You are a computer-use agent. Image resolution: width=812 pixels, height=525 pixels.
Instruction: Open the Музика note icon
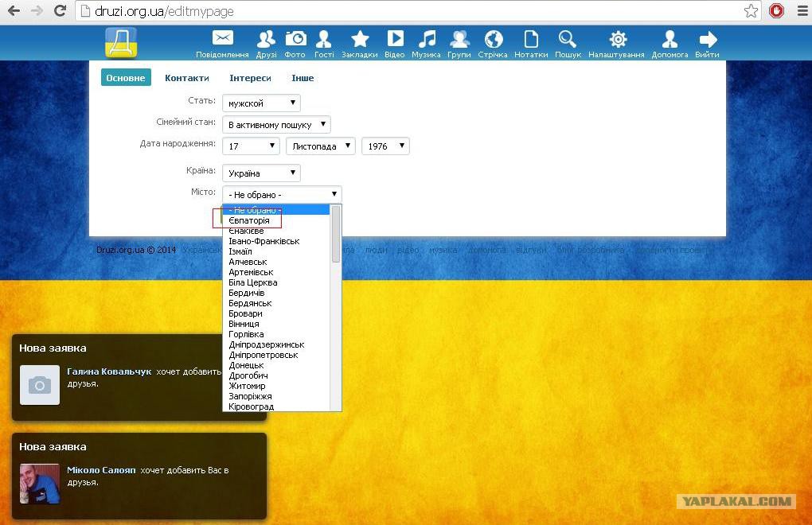427,38
